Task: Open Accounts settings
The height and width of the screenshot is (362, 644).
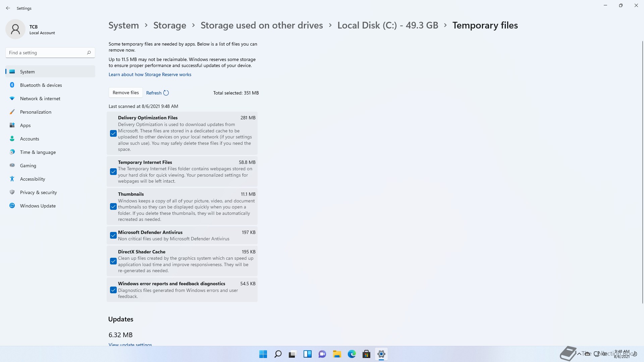Action: pos(50,139)
